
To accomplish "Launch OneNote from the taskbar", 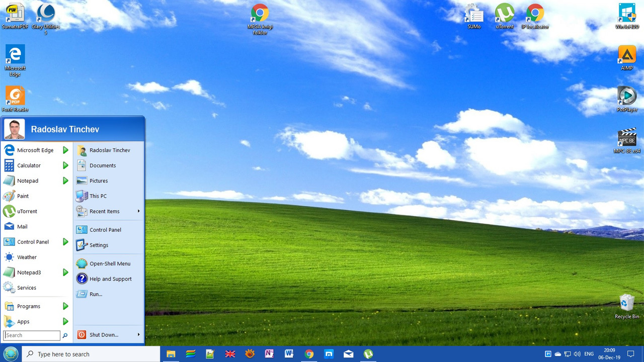I will coord(269,354).
